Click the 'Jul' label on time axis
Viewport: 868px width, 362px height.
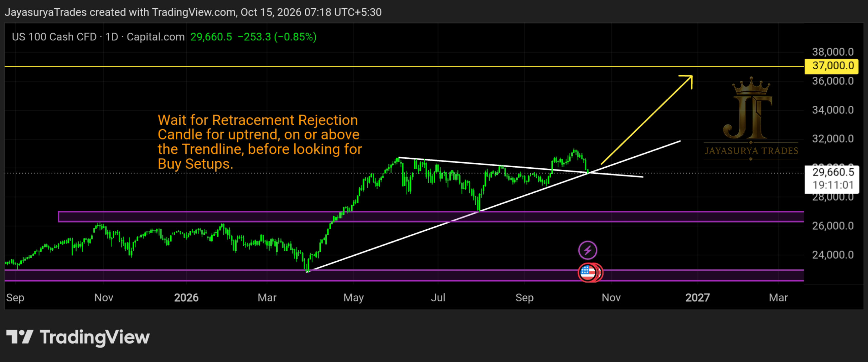438,298
